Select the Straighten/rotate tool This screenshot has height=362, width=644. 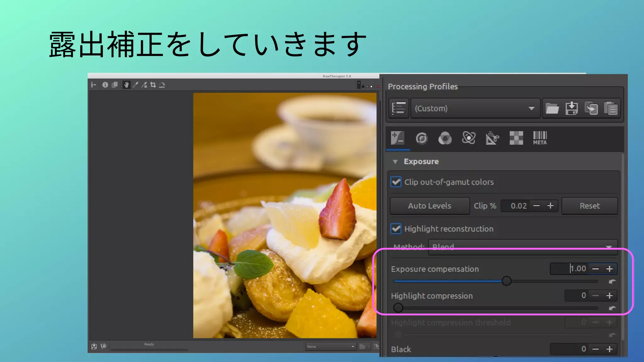162,85
